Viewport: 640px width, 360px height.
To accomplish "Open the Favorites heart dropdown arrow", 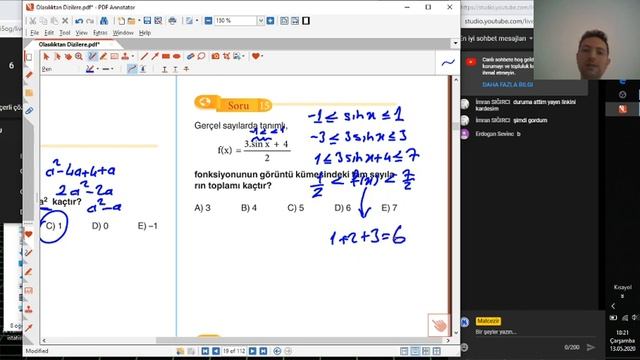I will click(x=262, y=56).
